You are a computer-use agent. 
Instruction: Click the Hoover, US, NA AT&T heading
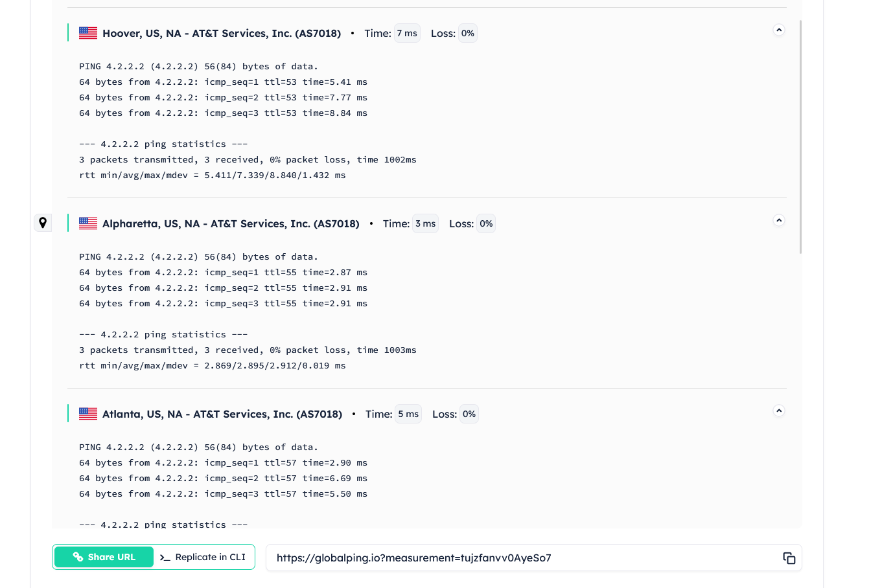(222, 33)
